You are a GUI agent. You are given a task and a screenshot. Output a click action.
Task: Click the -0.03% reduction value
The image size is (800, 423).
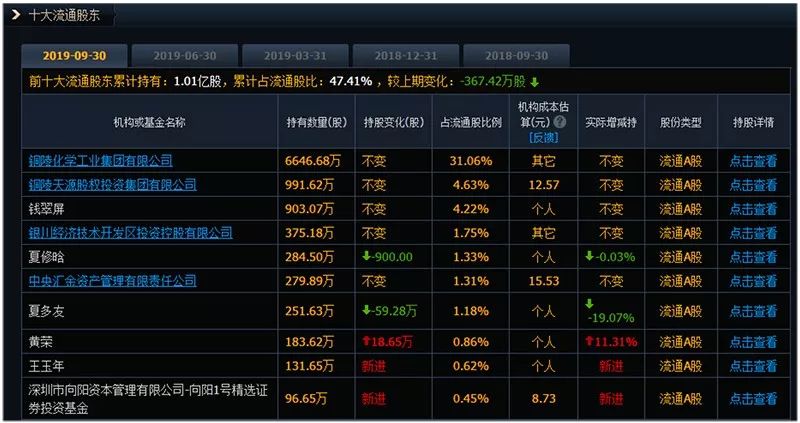click(x=615, y=257)
